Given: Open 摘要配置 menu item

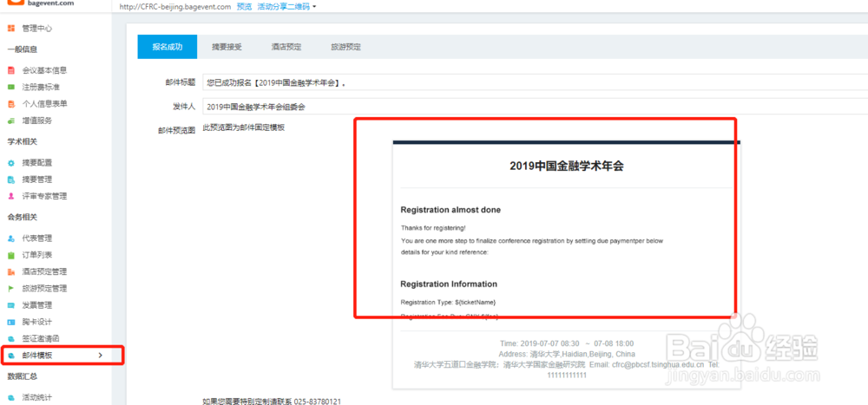Looking at the screenshot, I should [37, 163].
